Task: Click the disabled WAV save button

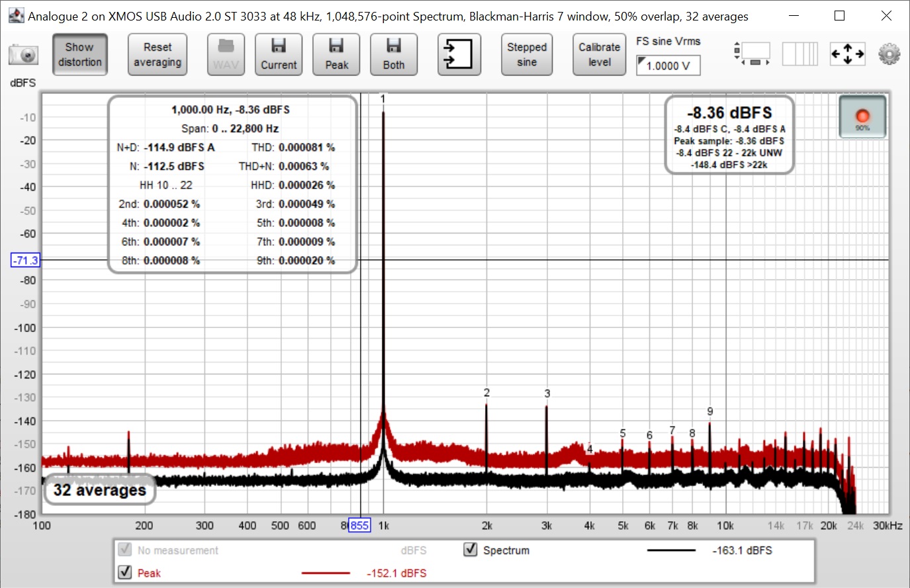Action: pos(226,55)
